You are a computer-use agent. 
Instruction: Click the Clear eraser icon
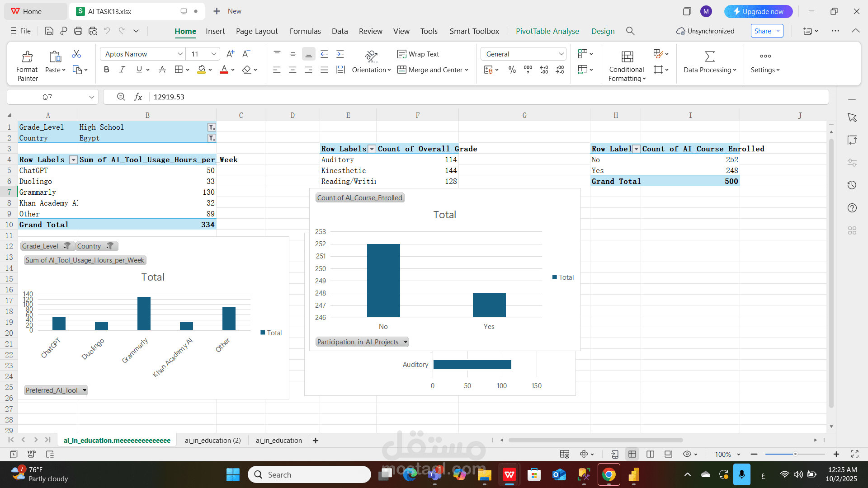point(246,70)
